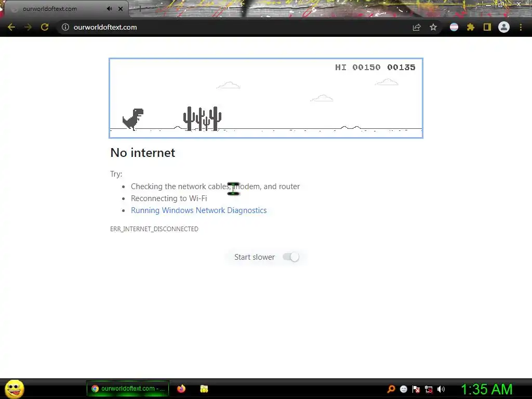Viewport: 532px width, 399px height.
Task: Bookmark this page with the star icon
Action: (x=433, y=27)
